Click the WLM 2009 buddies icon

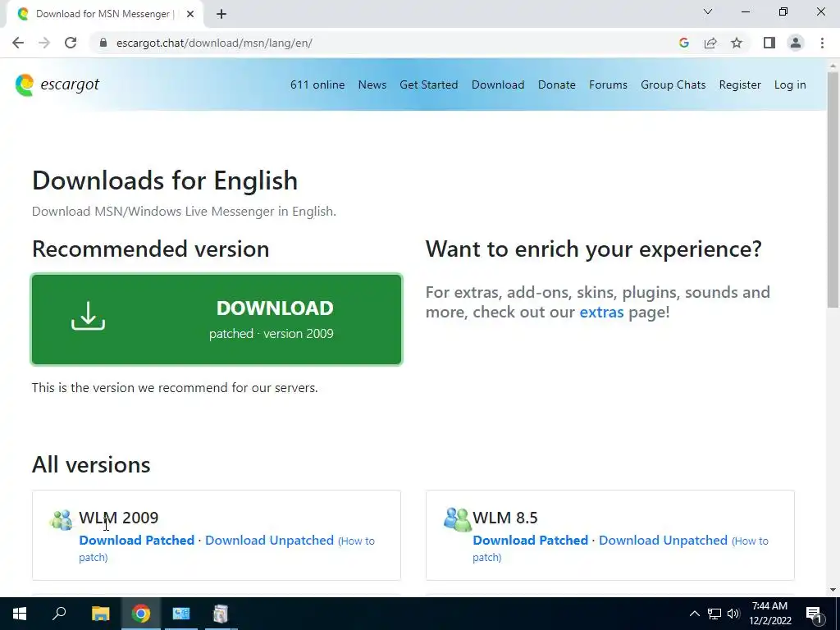click(x=61, y=519)
